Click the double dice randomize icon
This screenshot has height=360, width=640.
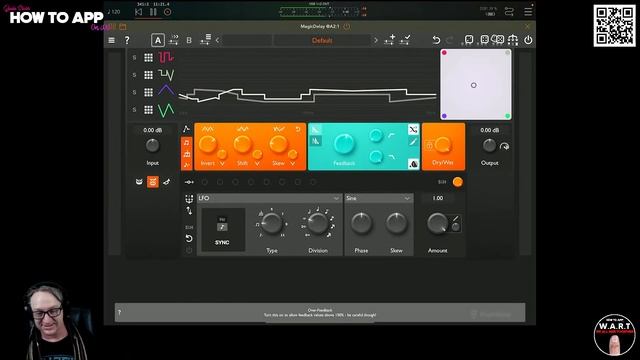pyautogui.click(x=498, y=40)
